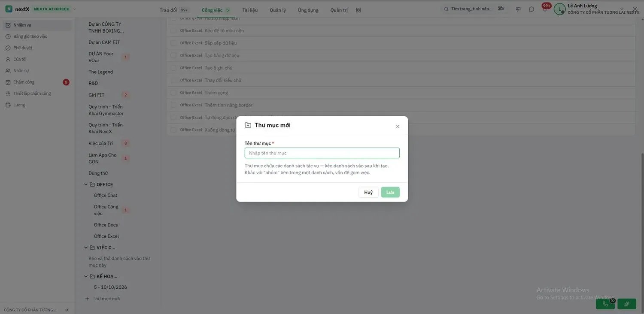Open Chấm công section
This screenshot has height=314, width=644.
[x=37, y=82]
